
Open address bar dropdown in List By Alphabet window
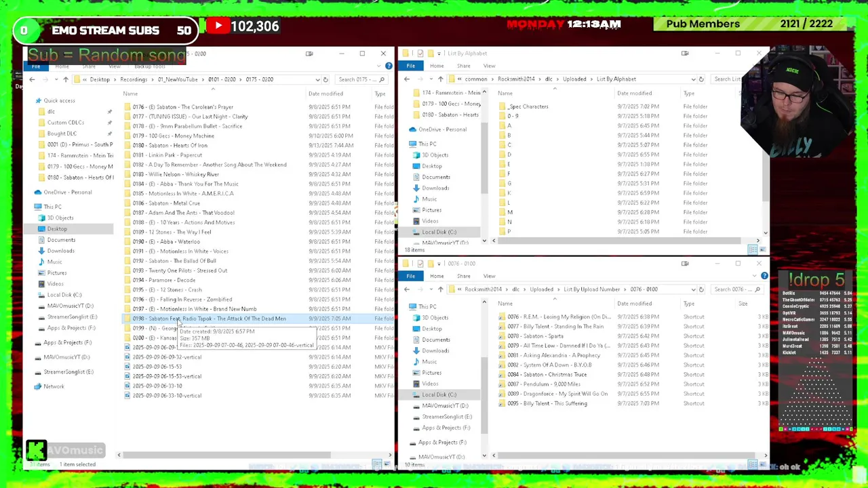(693, 79)
